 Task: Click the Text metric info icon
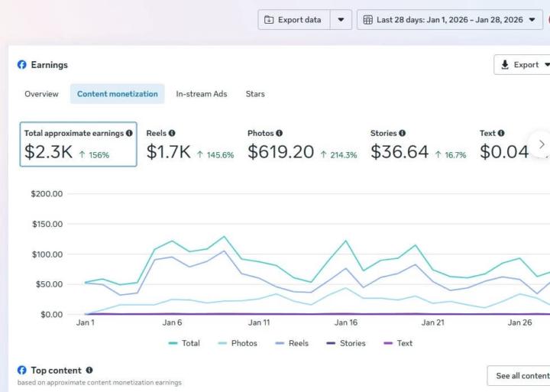(501, 133)
